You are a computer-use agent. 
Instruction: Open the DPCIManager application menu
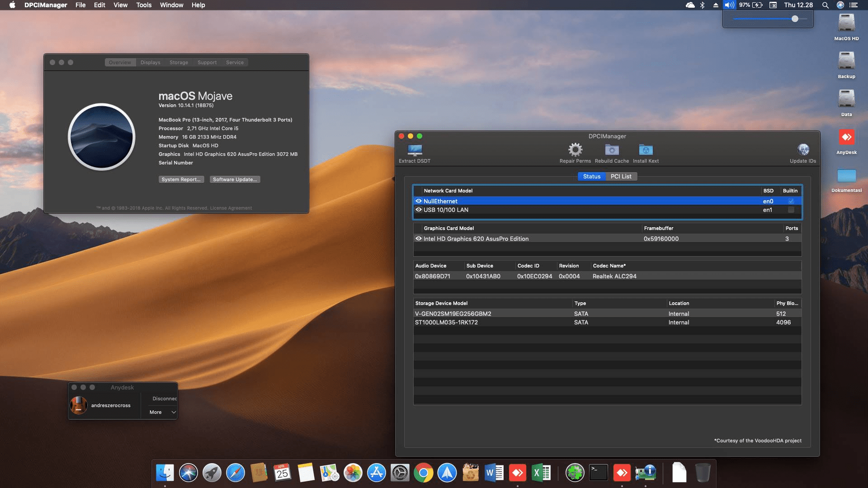[x=46, y=5]
